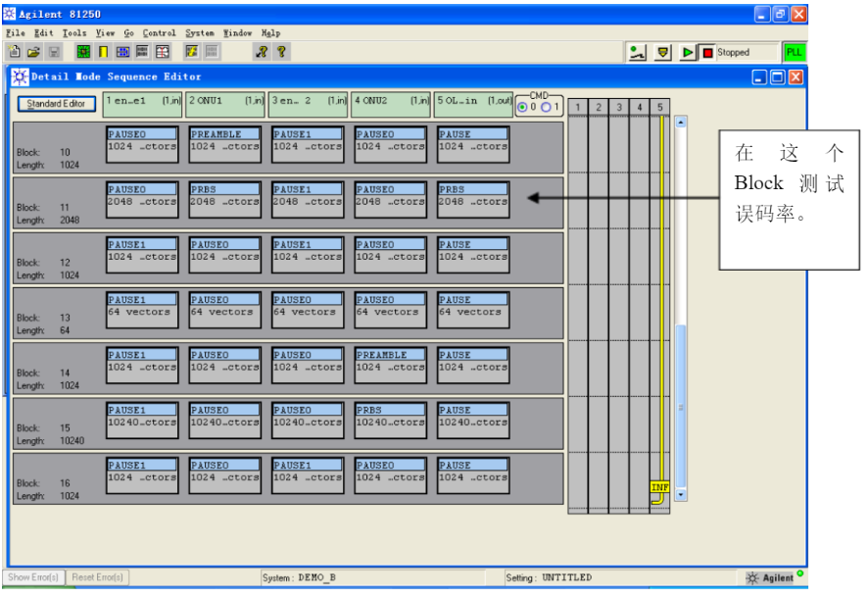The width and height of the screenshot is (868, 598).
Task: Click the Open folder toolbar icon
Action: 33,52
